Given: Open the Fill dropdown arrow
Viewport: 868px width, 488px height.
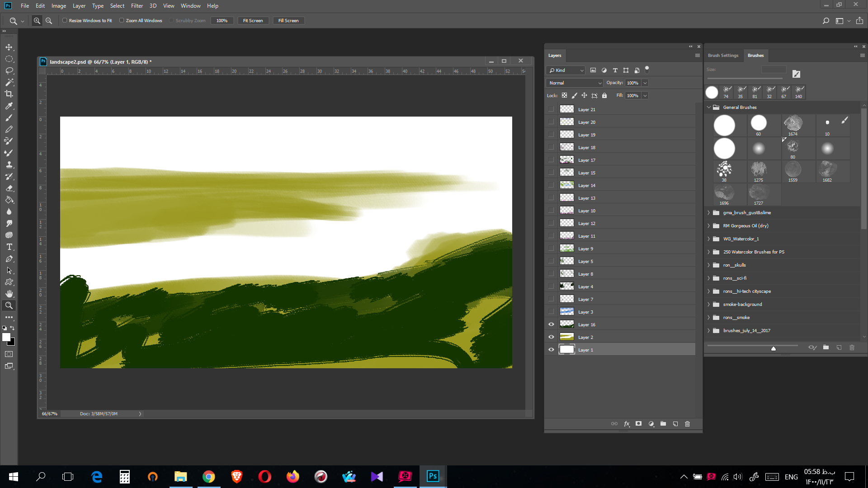Looking at the screenshot, I should pyautogui.click(x=645, y=96).
